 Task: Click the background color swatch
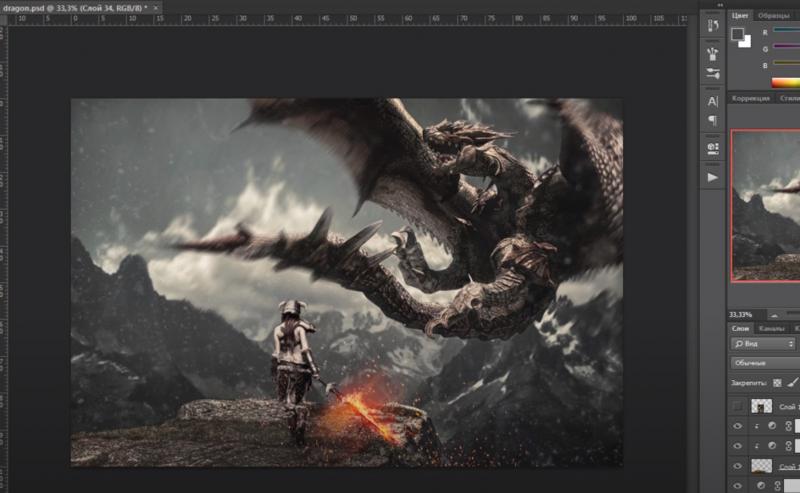[746, 43]
